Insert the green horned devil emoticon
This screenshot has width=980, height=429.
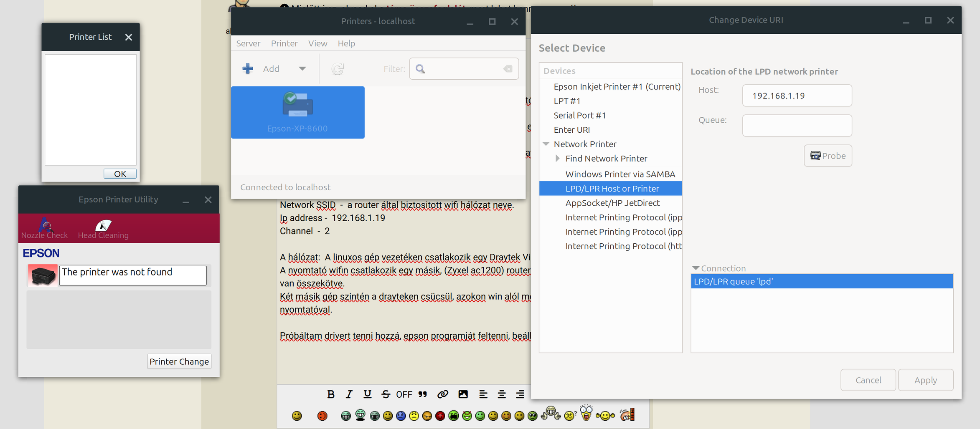[467, 416]
